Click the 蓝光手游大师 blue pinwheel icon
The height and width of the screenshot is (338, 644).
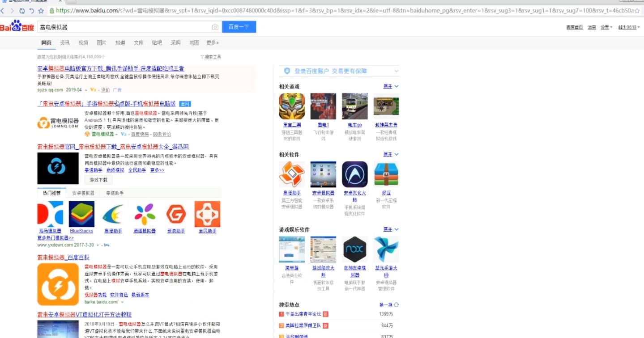click(x=386, y=249)
